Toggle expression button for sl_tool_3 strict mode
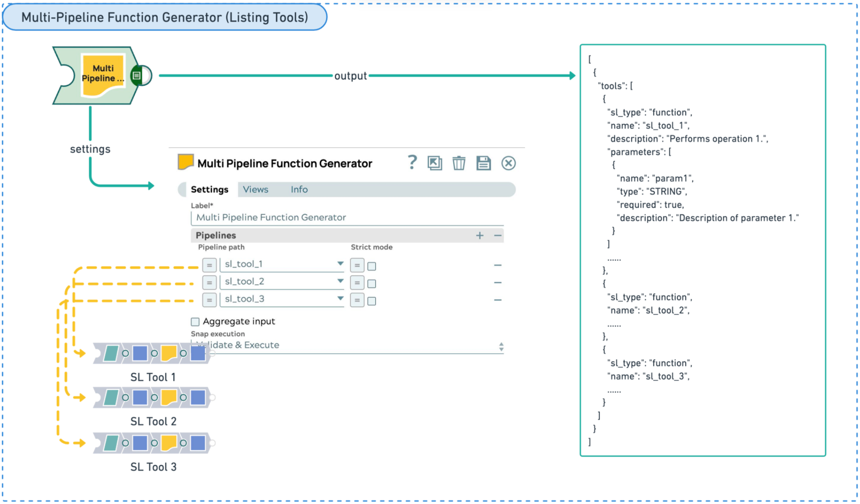This screenshot has width=860, height=504. point(357,300)
